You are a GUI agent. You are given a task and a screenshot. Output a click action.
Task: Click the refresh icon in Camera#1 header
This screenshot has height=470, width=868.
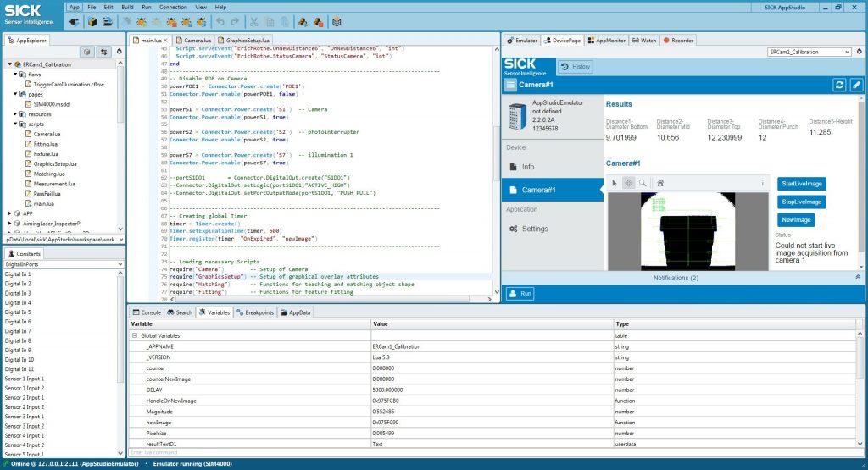coord(839,85)
